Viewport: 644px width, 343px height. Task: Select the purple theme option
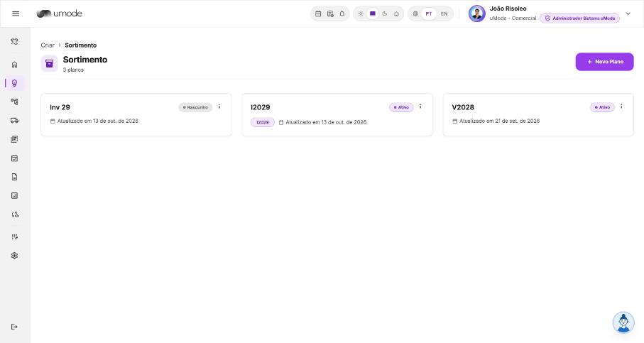[x=373, y=13]
